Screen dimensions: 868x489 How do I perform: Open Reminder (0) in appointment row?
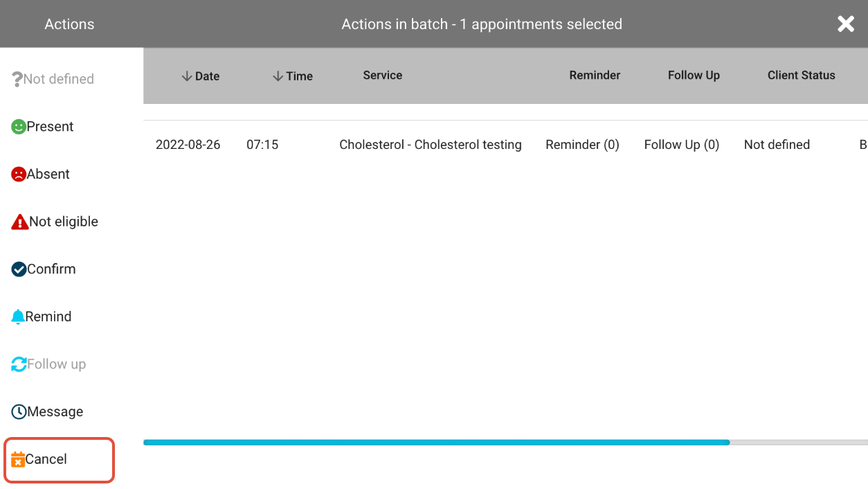coord(582,145)
